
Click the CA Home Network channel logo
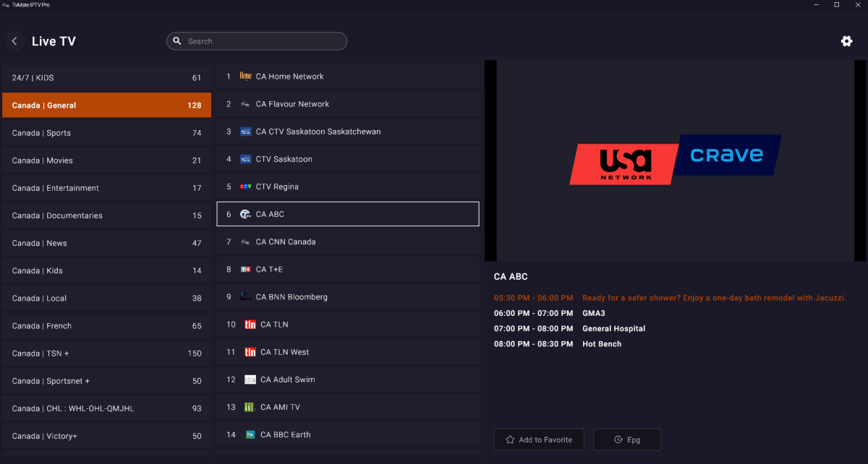click(245, 77)
